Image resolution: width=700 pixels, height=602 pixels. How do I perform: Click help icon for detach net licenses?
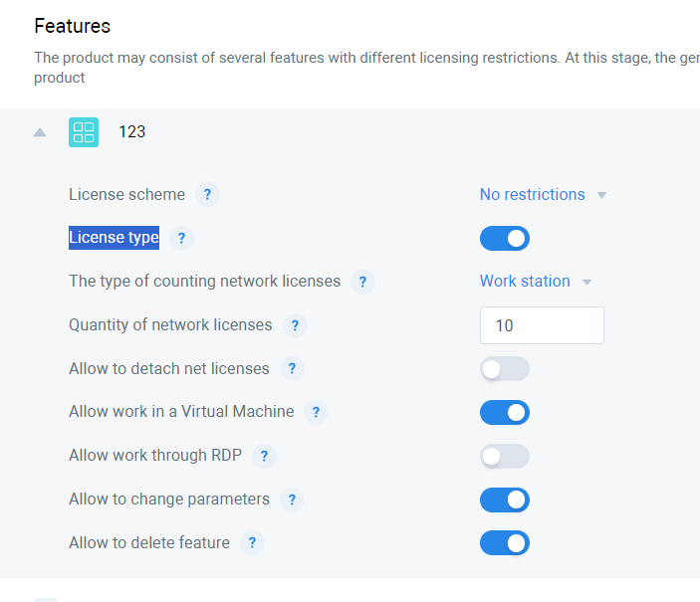coord(292,369)
